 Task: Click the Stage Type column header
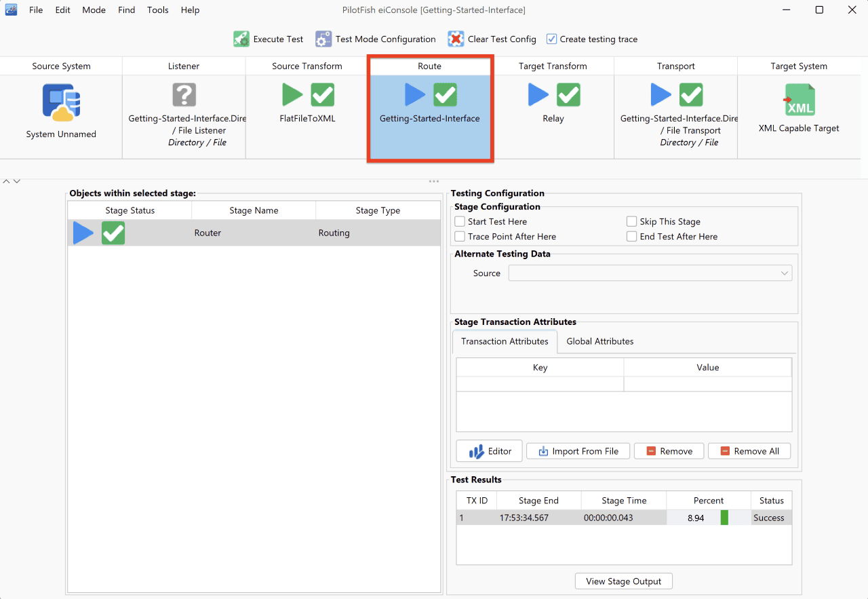[378, 210]
